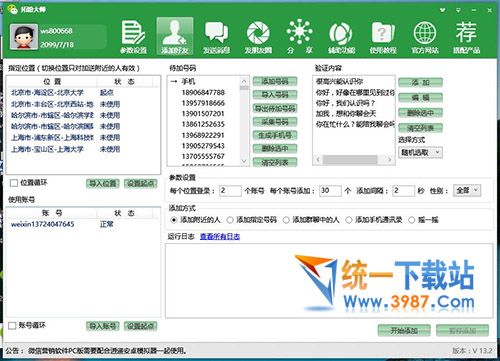Click the verification list horizontal scrollbar

[x=354, y=160]
